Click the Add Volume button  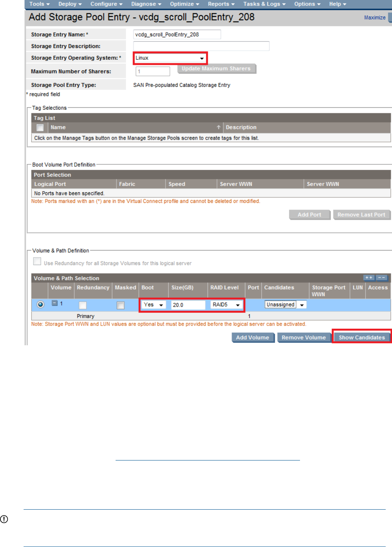253,337
